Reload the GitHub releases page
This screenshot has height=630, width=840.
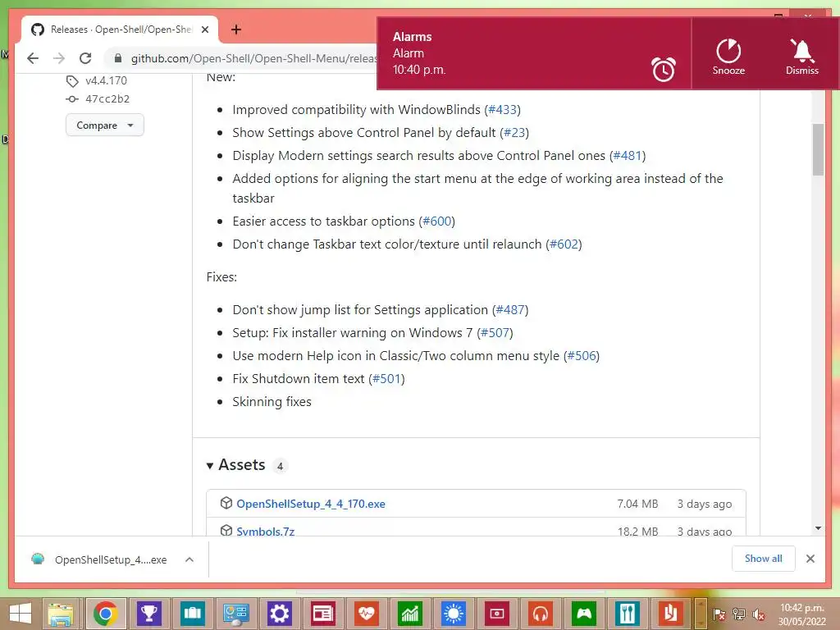(x=85, y=58)
